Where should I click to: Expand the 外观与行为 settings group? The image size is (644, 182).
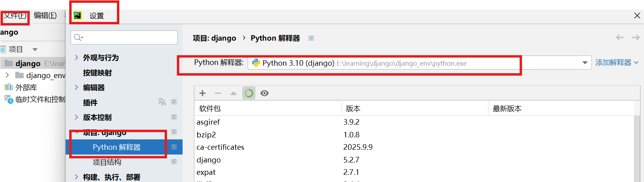76,57
